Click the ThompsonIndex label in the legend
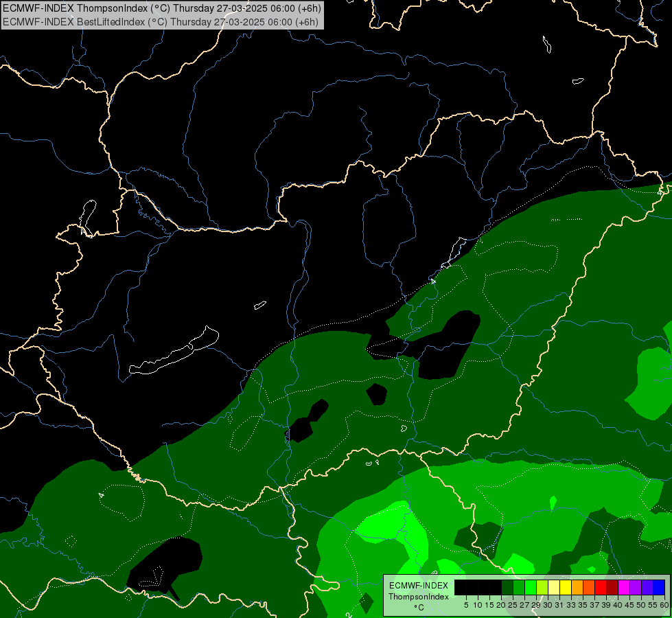The image size is (672, 618). point(419,597)
